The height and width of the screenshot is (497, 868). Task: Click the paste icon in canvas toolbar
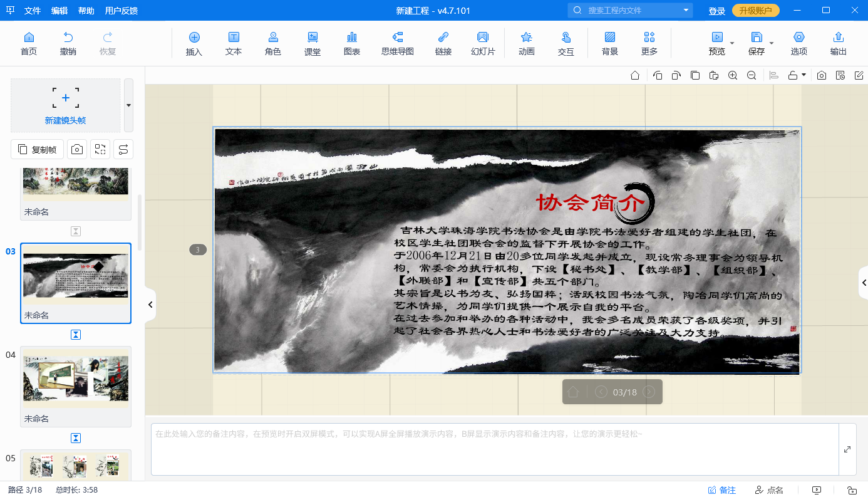click(714, 75)
